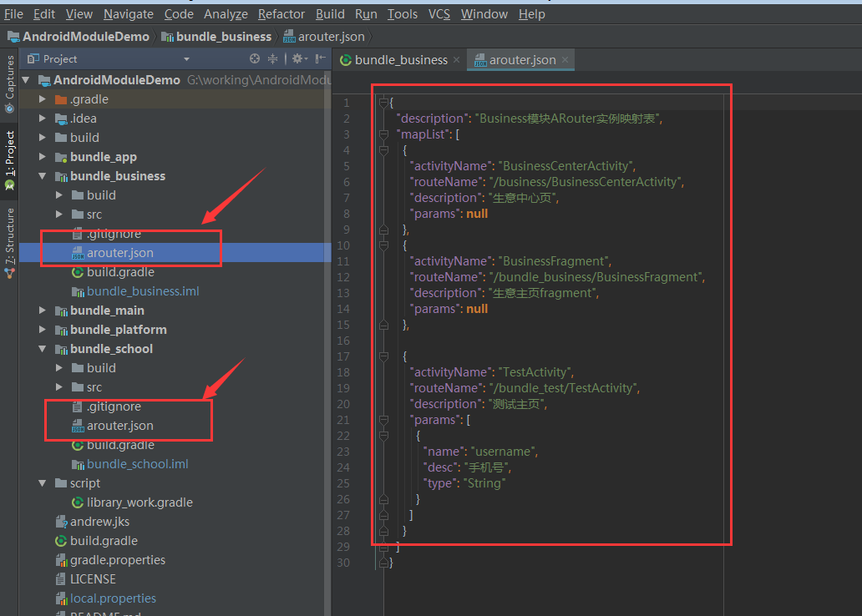This screenshot has height=616, width=862.
Task: Toggle the Structure tool window
Action: 9,243
